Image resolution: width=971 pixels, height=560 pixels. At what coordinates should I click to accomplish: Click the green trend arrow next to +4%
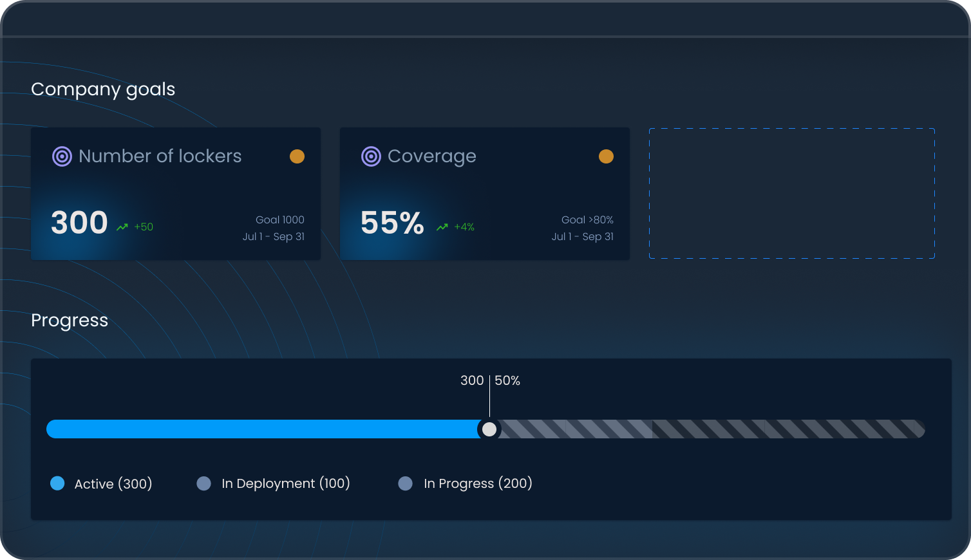tap(442, 227)
